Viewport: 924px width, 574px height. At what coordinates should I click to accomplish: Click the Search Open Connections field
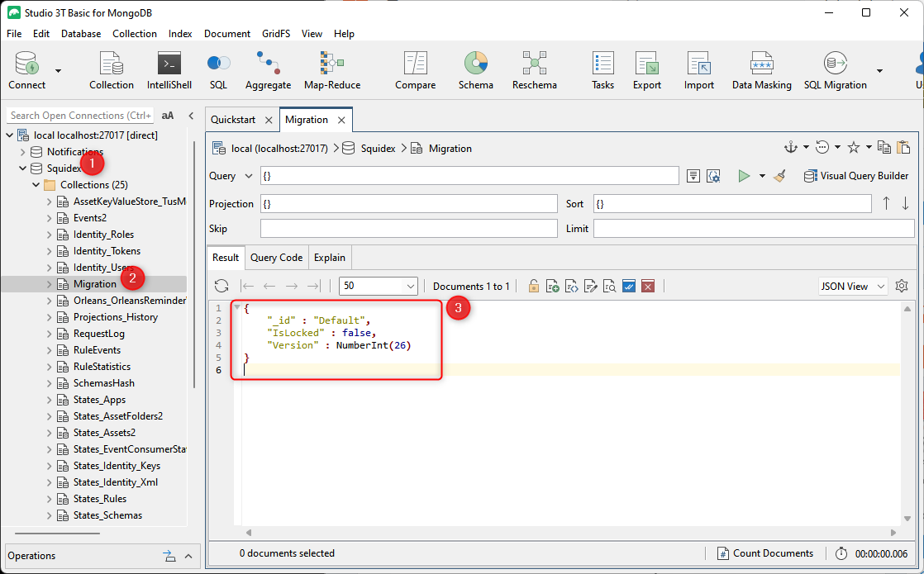point(81,116)
